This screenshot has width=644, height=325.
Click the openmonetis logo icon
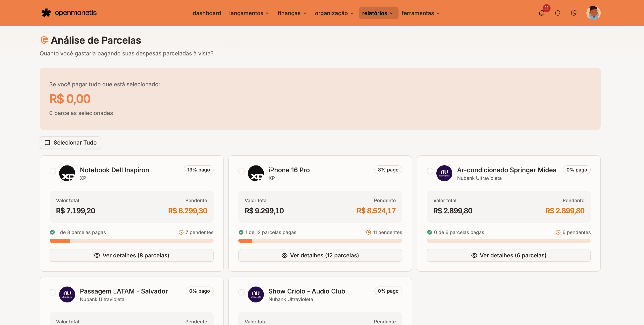point(46,13)
